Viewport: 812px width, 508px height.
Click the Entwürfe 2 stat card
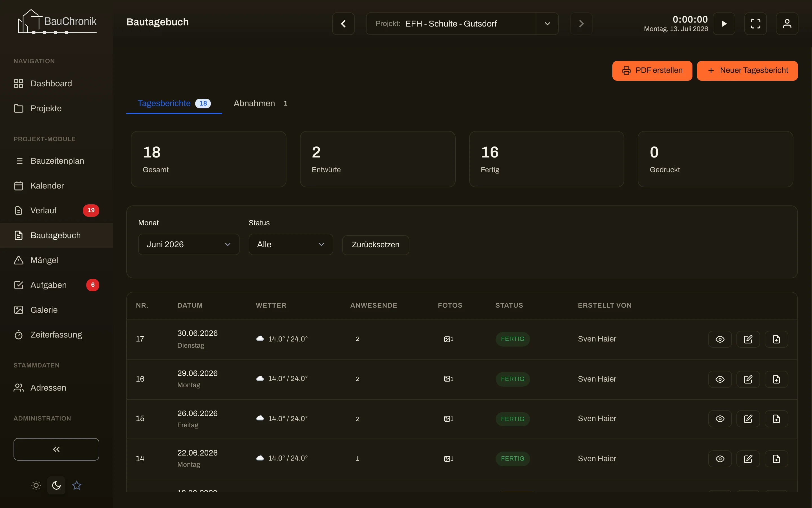[x=378, y=159]
